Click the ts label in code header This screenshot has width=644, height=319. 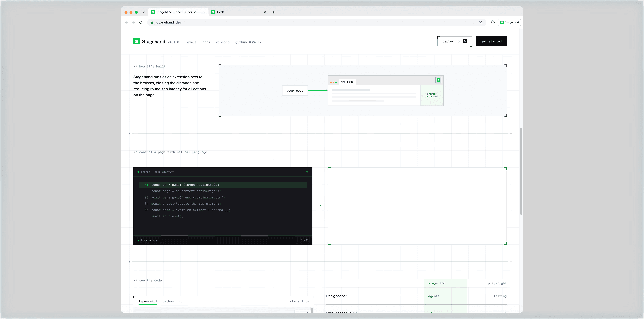click(x=307, y=172)
